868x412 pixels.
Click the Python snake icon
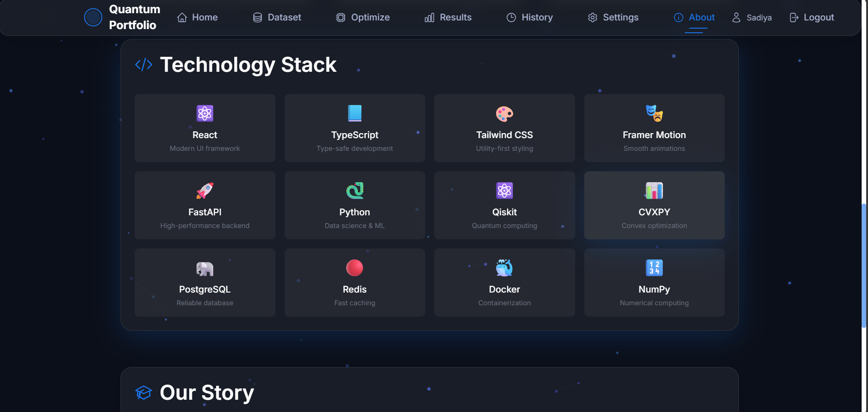355,191
